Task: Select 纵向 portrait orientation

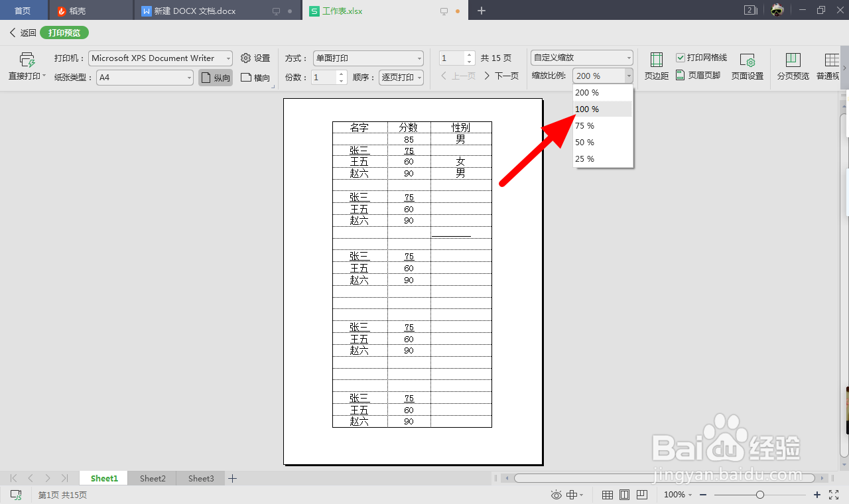Action: 215,76
